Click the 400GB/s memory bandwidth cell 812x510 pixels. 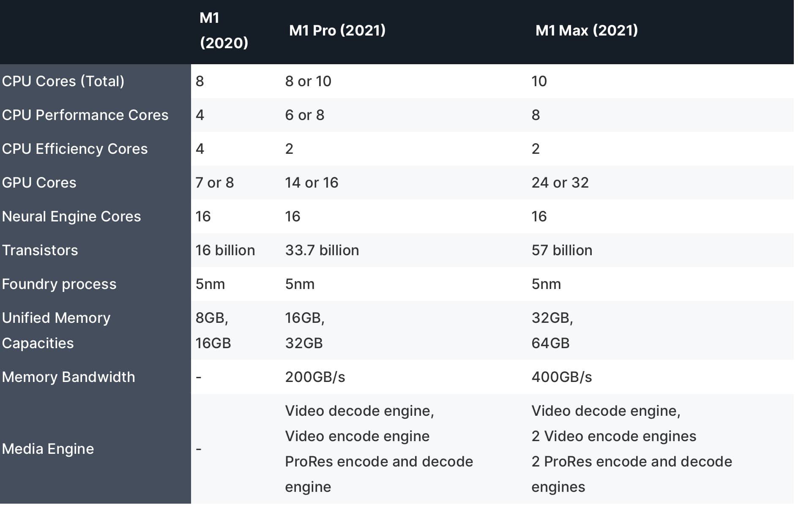click(x=562, y=377)
